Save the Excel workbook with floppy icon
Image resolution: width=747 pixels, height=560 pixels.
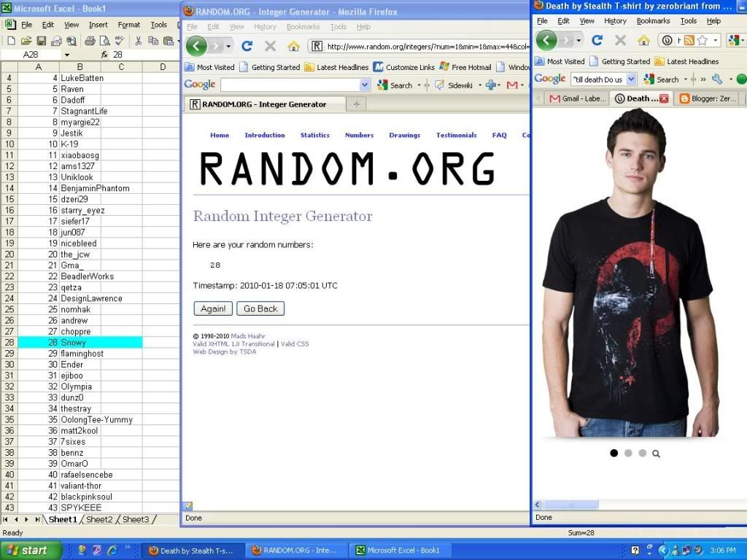click(x=42, y=41)
